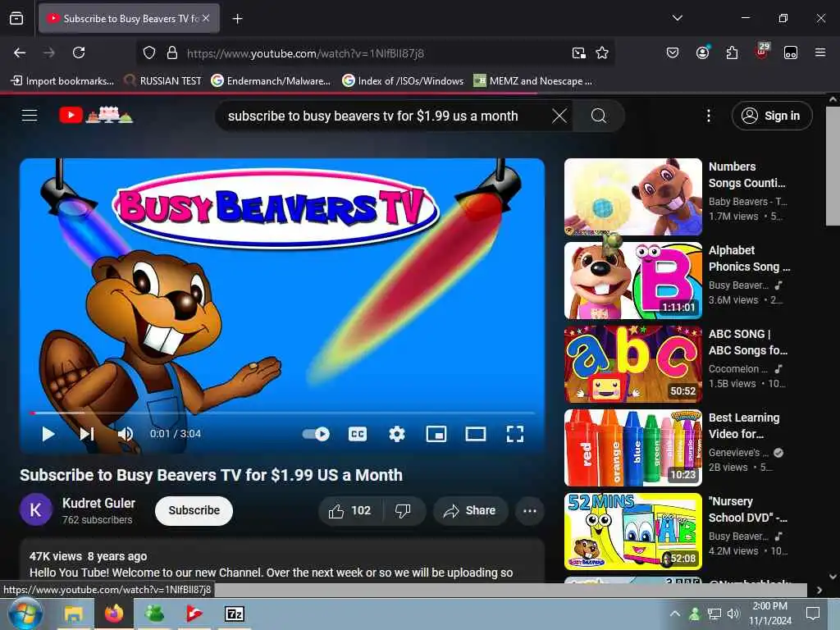
Task: Switch to miniplayer mode
Action: pyautogui.click(x=436, y=434)
